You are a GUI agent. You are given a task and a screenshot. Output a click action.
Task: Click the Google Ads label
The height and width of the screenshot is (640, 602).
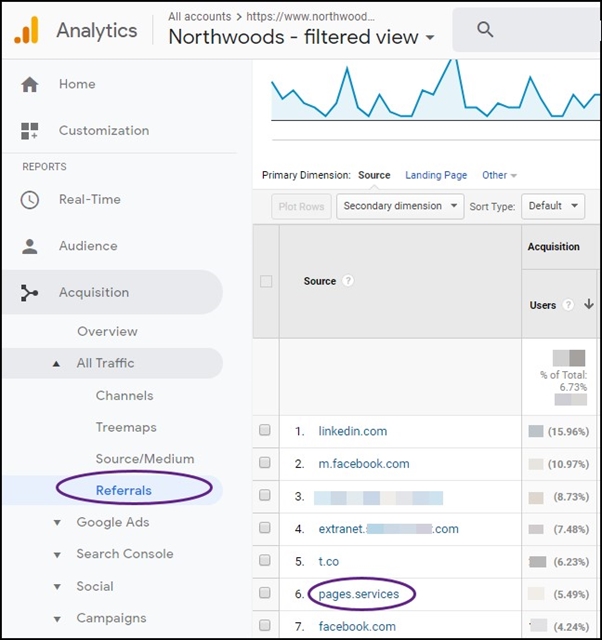113,522
